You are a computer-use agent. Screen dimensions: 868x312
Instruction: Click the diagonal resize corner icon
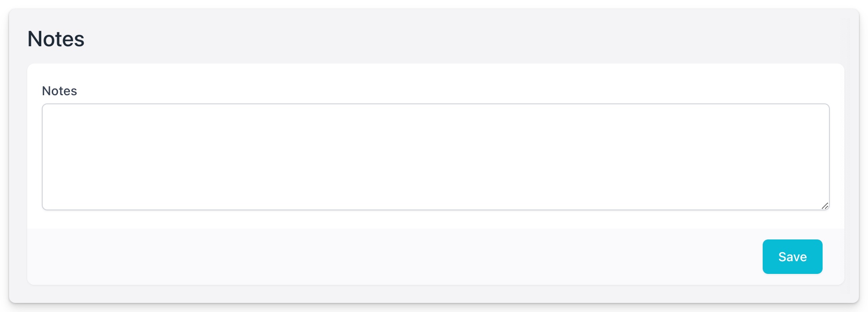coord(825,206)
